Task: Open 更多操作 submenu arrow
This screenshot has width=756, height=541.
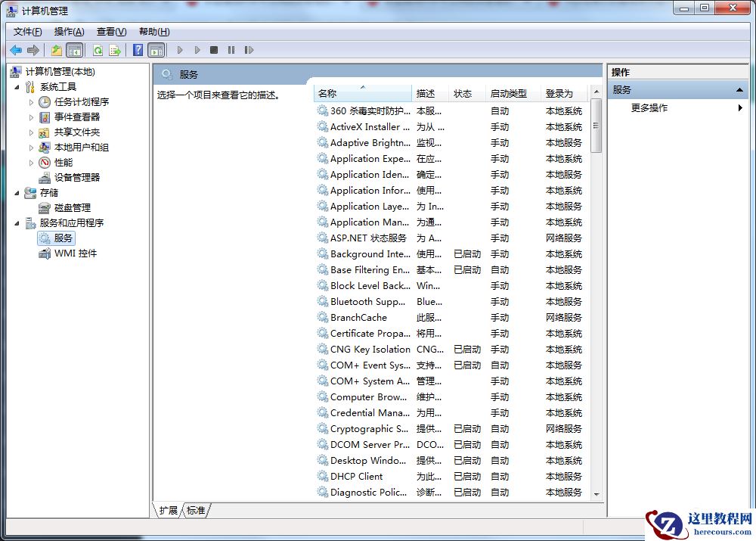Action: click(x=740, y=108)
